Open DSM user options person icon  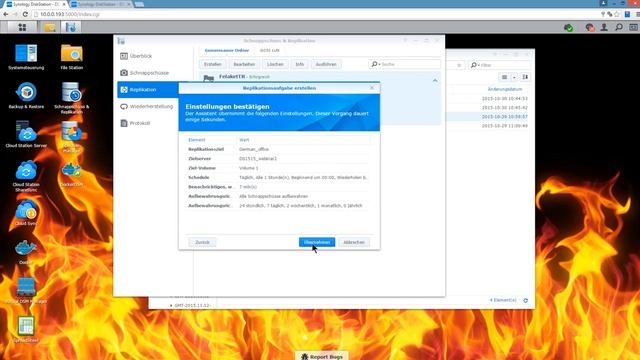604,27
